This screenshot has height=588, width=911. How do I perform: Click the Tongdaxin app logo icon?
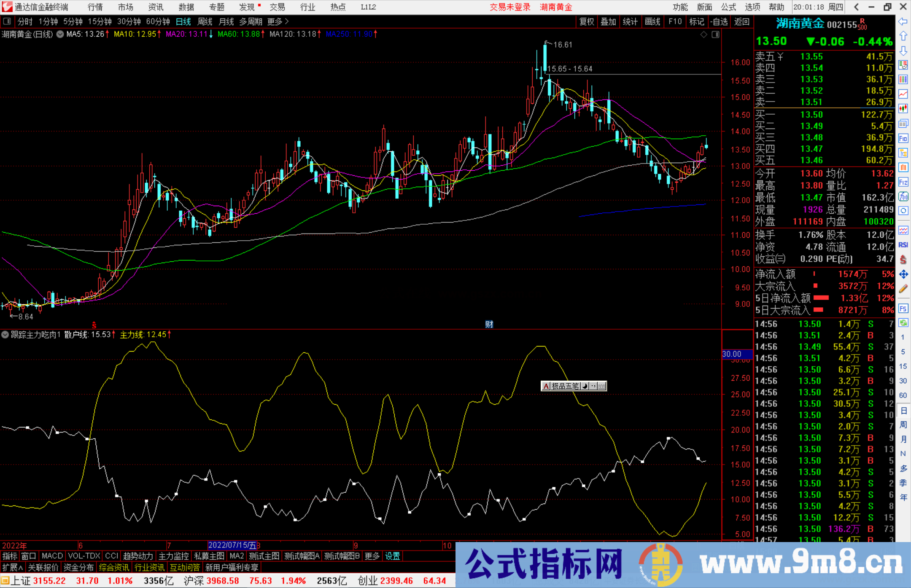(7, 7)
